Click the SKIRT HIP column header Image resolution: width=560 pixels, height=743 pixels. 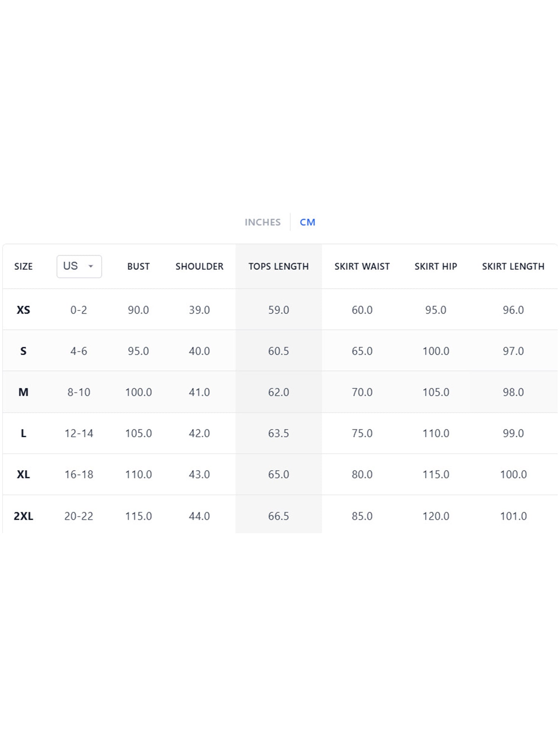[436, 266]
